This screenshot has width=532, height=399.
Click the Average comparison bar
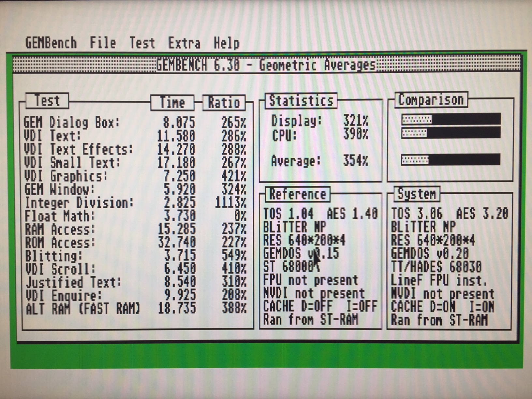[451, 160]
